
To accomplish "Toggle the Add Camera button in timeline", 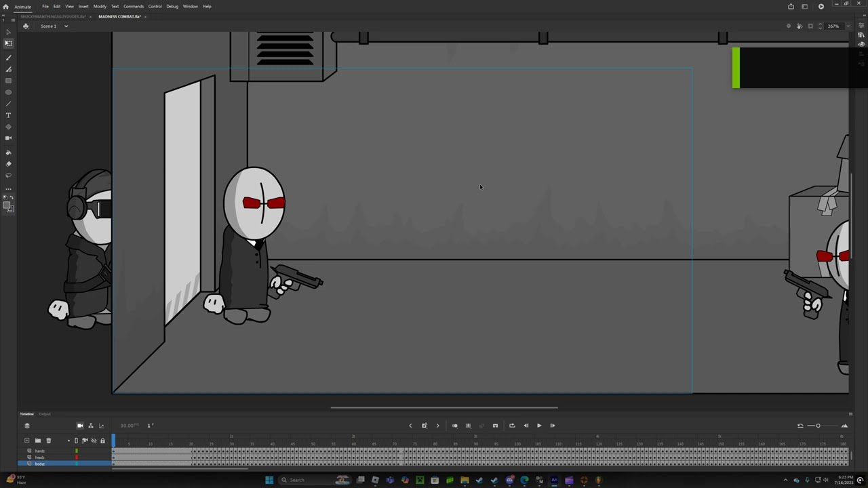I will (x=80, y=426).
